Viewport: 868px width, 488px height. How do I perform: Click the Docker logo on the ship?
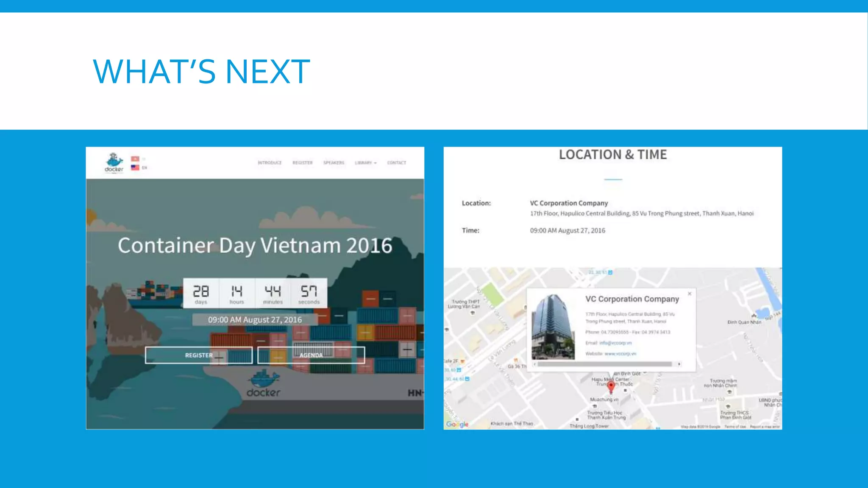(263, 384)
